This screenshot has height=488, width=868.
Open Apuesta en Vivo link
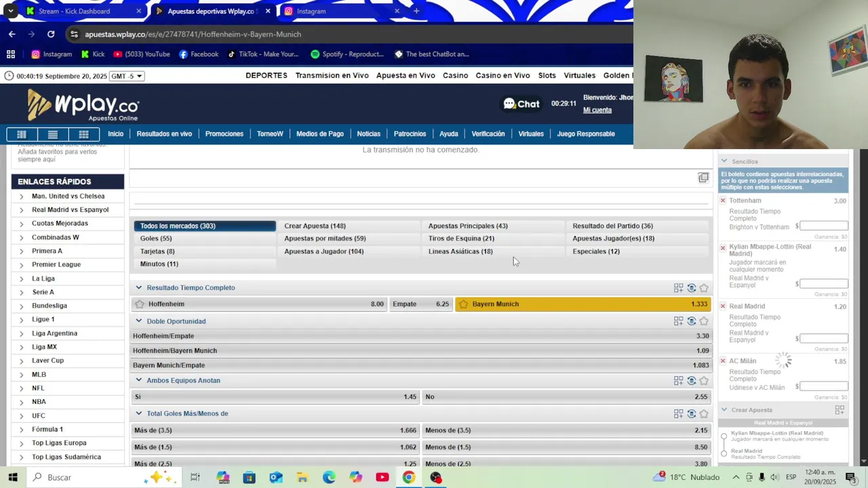(x=406, y=76)
